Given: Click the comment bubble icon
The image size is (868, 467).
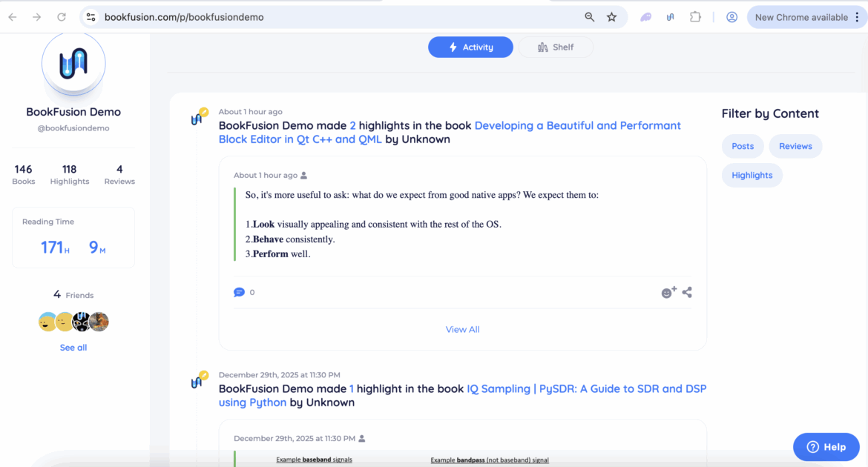Looking at the screenshot, I should [239, 292].
